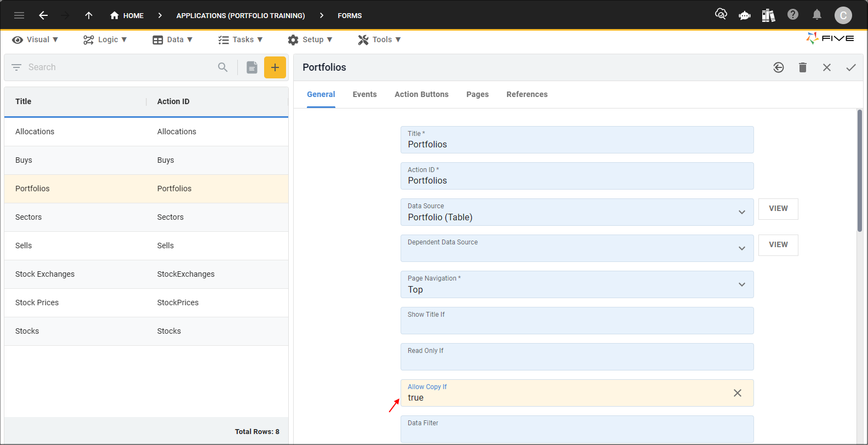Switch to the Events tab
868x445 pixels.
pyautogui.click(x=365, y=94)
